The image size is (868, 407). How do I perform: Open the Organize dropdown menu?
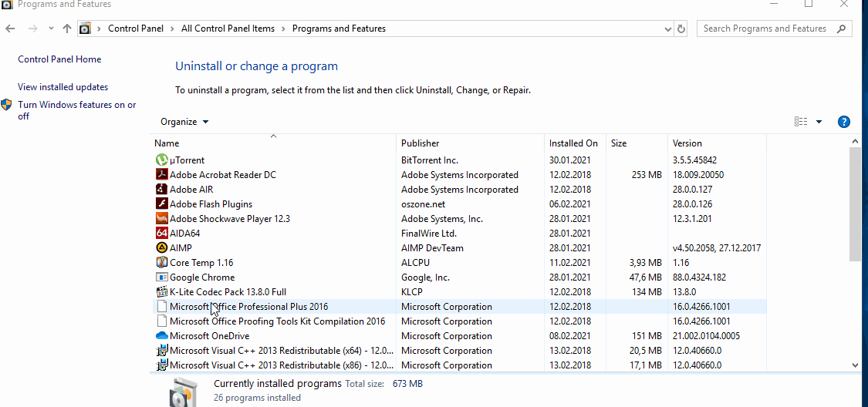coord(184,122)
